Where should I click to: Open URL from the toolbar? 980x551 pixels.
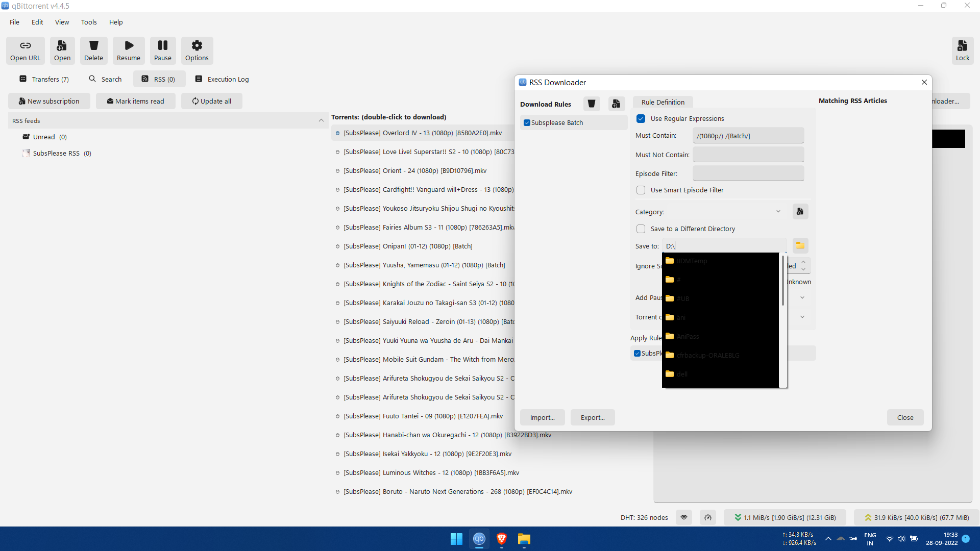(25, 50)
